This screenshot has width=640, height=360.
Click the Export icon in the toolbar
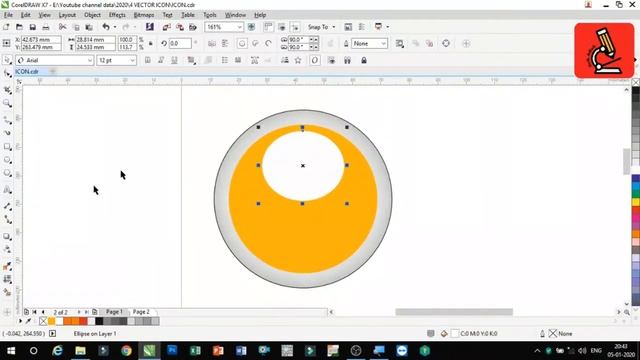pyautogui.click(x=180, y=27)
